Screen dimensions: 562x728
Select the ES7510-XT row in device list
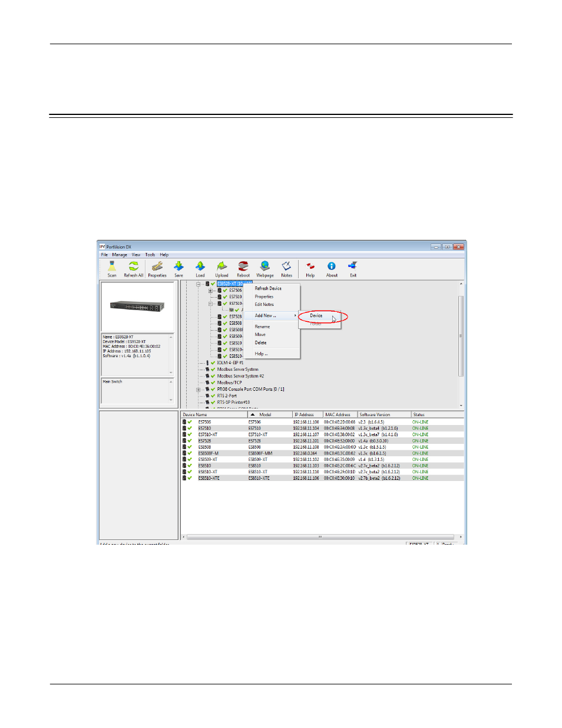pos(322,434)
